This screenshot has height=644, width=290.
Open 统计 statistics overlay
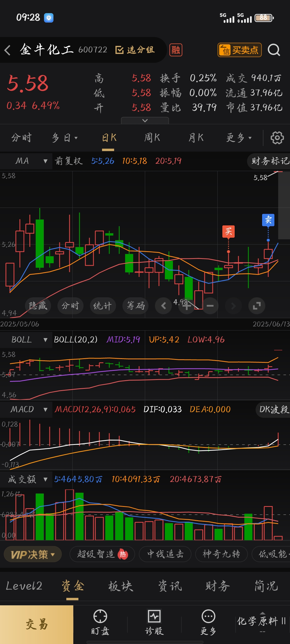[x=103, y=306]
